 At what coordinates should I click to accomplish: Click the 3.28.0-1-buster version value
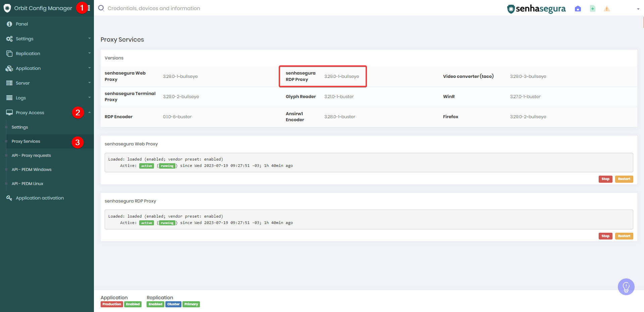click(339, 117)
